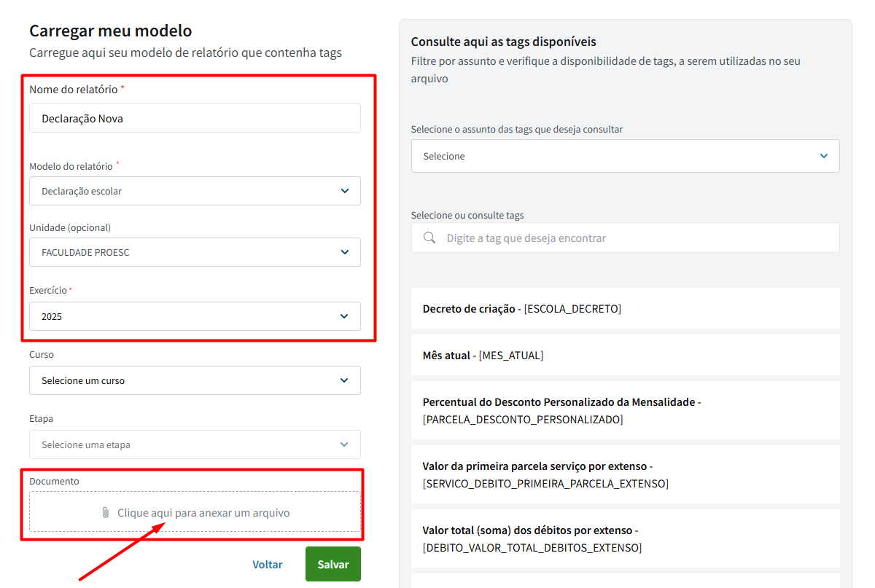Image resolution: width=875 pixels, height=588 pixels.
Task: Select the Mês atual tag item
Action: (x=625, y=356)
